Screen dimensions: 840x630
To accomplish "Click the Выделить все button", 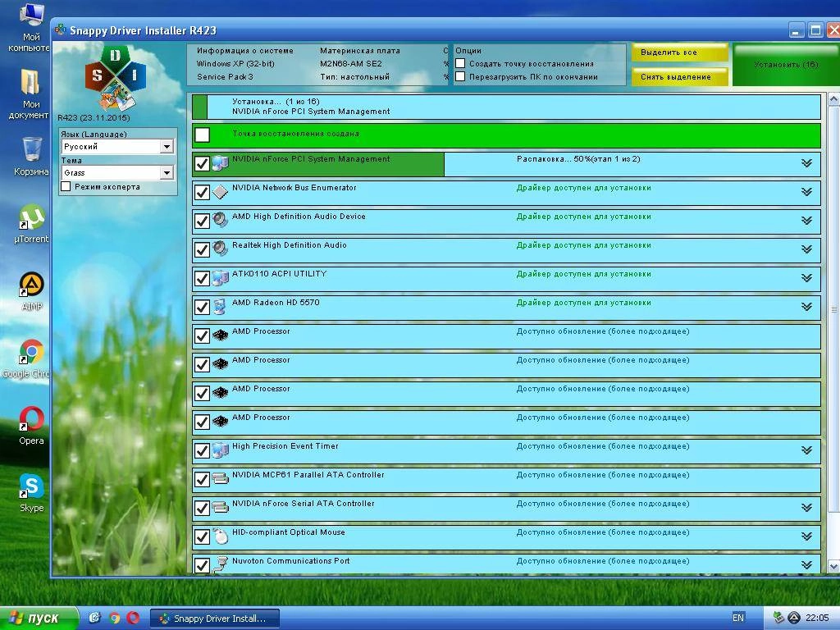I will [x=680, y=52].
